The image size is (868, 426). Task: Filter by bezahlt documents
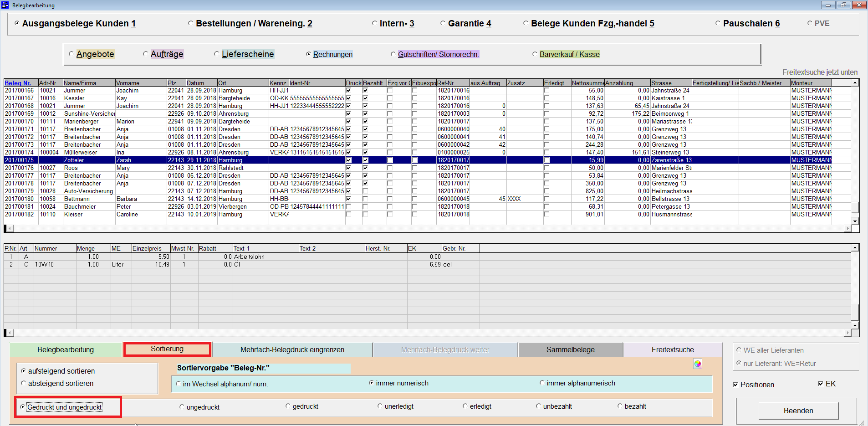[x=620, y=406]
